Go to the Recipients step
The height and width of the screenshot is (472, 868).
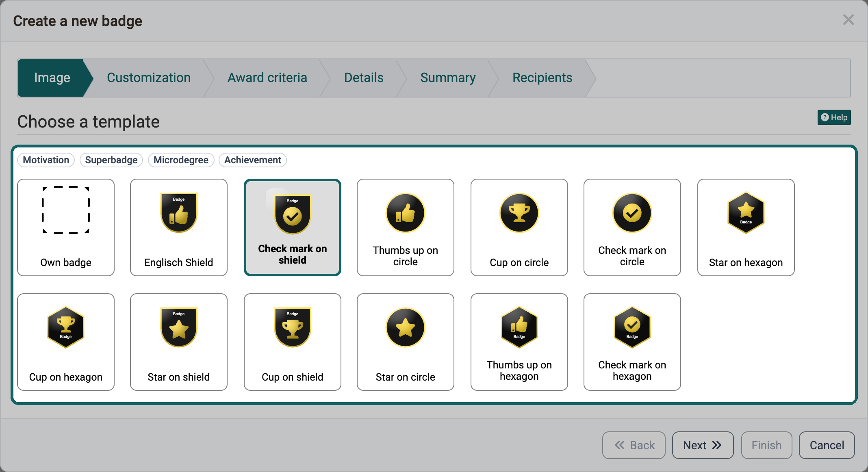542,78
